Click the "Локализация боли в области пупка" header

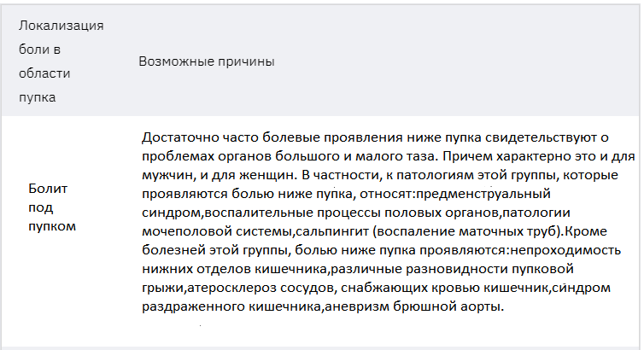coord(61,61)
